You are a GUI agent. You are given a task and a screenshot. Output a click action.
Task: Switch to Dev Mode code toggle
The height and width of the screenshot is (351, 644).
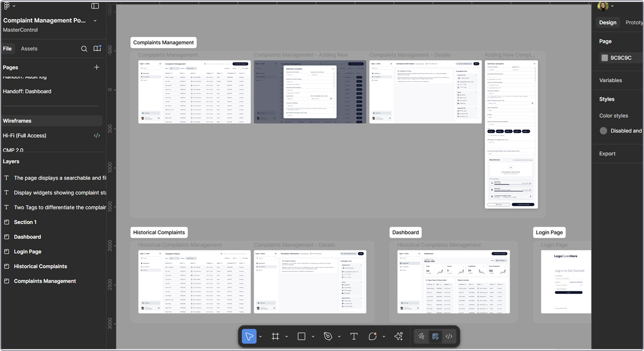pos(449,336)
